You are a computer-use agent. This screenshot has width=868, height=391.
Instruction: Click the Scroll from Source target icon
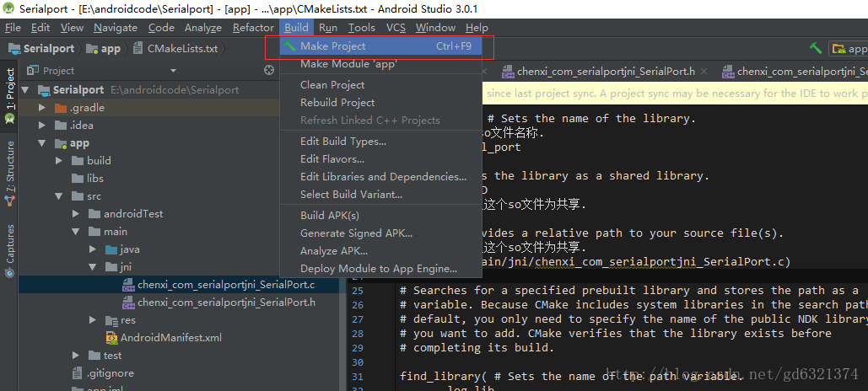(x=269, y=70)
